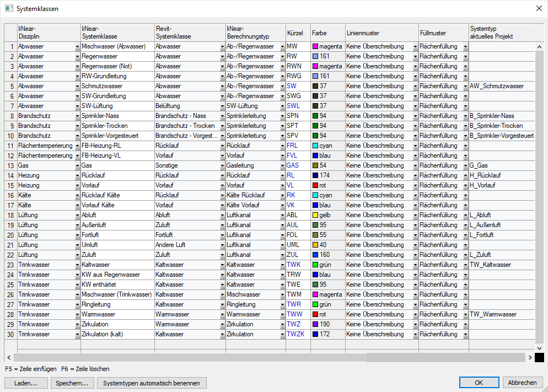
Task: Click Systemtypen automatisch benennen button
Action: [x=152, y=383]
